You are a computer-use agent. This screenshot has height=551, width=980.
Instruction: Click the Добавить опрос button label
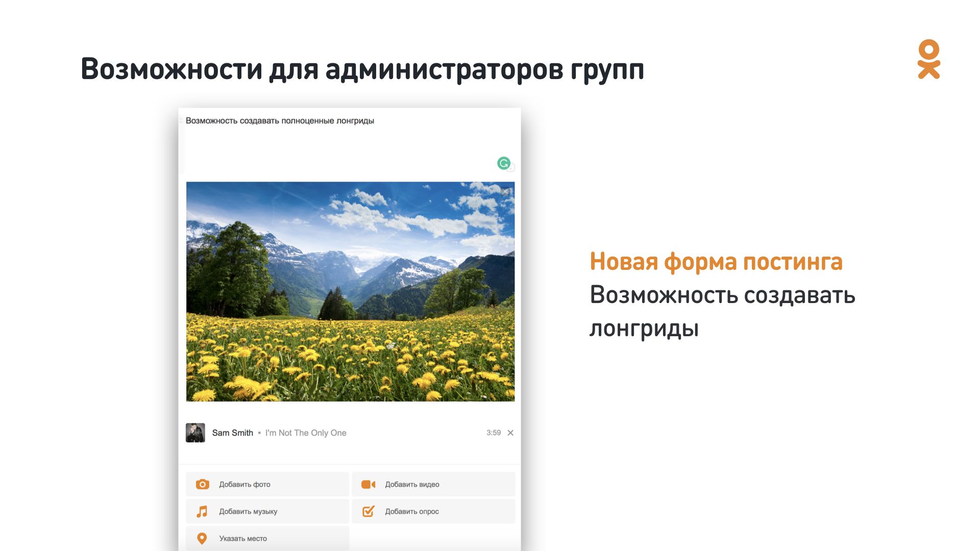pos(412,511)
